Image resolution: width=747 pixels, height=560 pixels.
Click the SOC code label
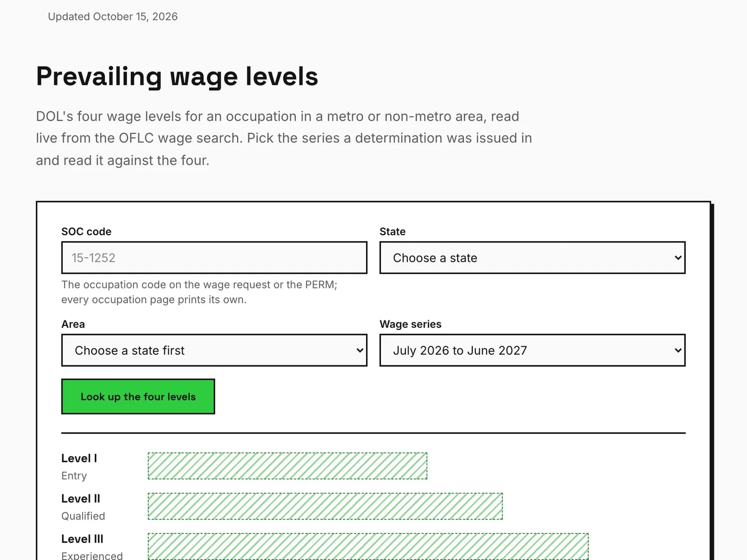pos(86,231)
